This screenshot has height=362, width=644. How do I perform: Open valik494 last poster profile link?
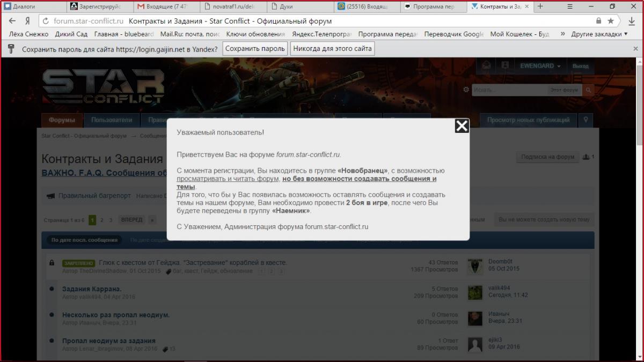499,288
